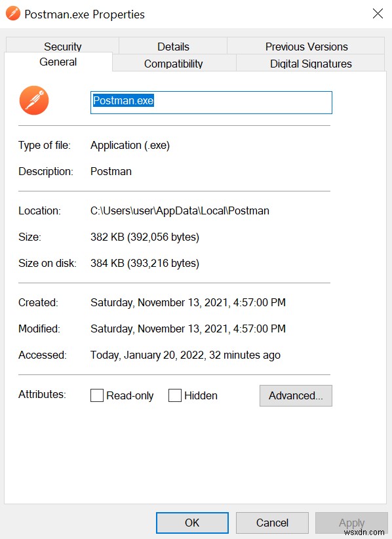View the Previous Versions tab

point(306,47)
